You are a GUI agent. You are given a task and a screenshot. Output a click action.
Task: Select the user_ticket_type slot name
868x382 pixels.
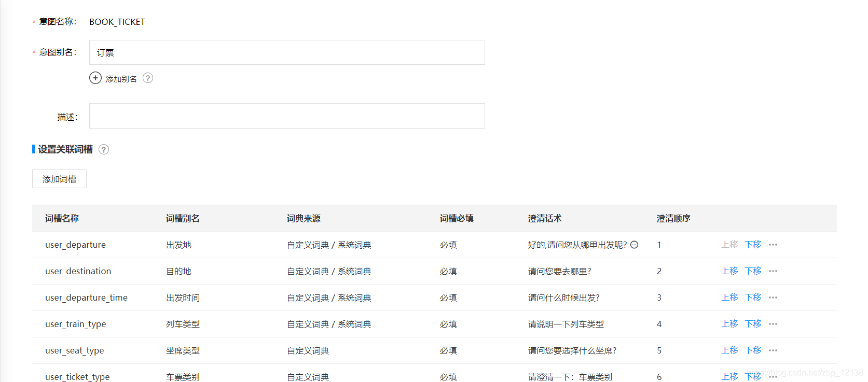77,377
